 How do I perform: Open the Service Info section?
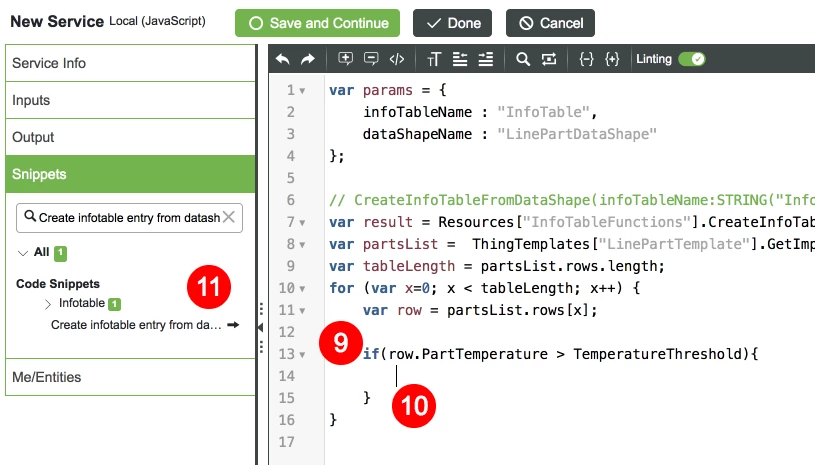[x=130, y=63]
